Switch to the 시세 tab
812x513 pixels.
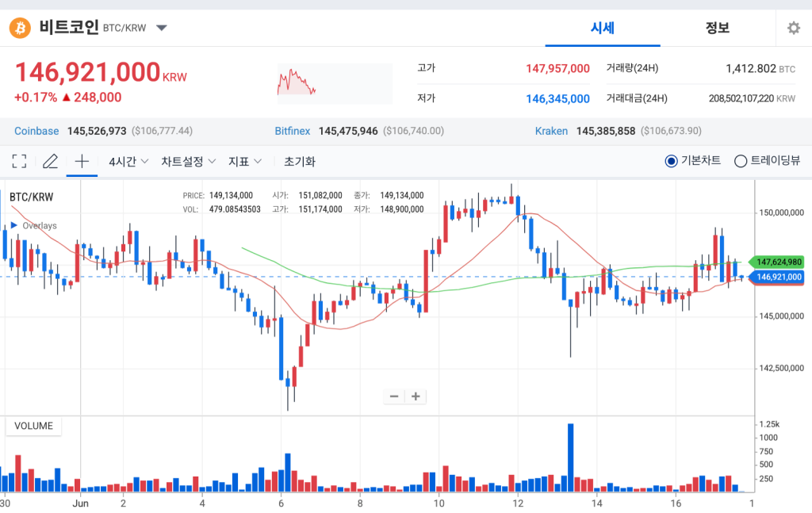[x=603, y=28]
